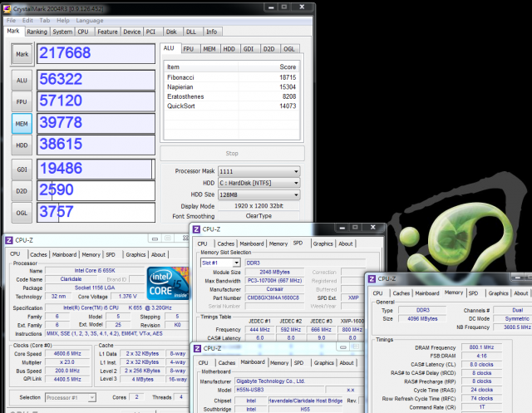The height and width of the screenshot is (413, 532).
Task: Run the OGL benchmark button
Action: [x=22, y=213]
